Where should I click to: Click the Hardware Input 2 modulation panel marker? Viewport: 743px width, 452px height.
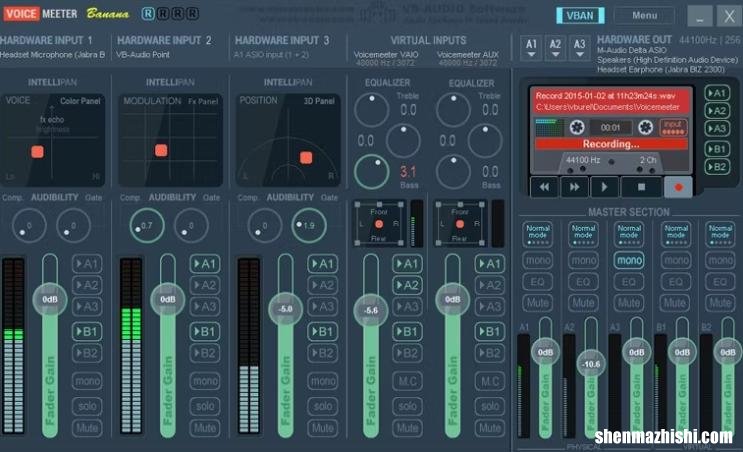(161, 150)
